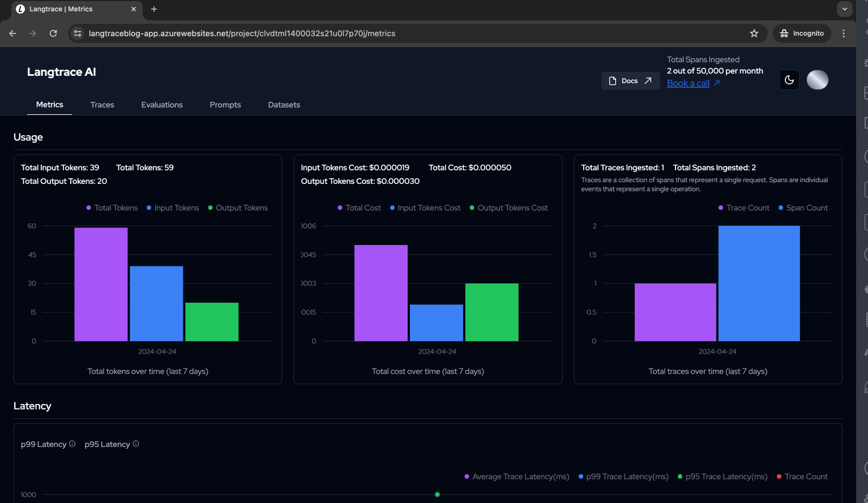The image size is (868, 503).
Task: Toggle p99 Trace Latency(ms) legend
Action: click(623, 476)
